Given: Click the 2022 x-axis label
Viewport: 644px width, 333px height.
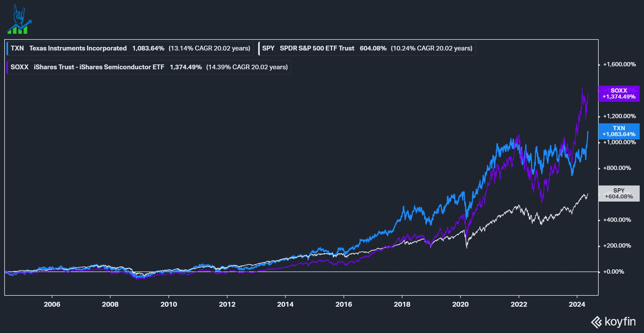Looking at the screenshot, I should pos(519,304).
